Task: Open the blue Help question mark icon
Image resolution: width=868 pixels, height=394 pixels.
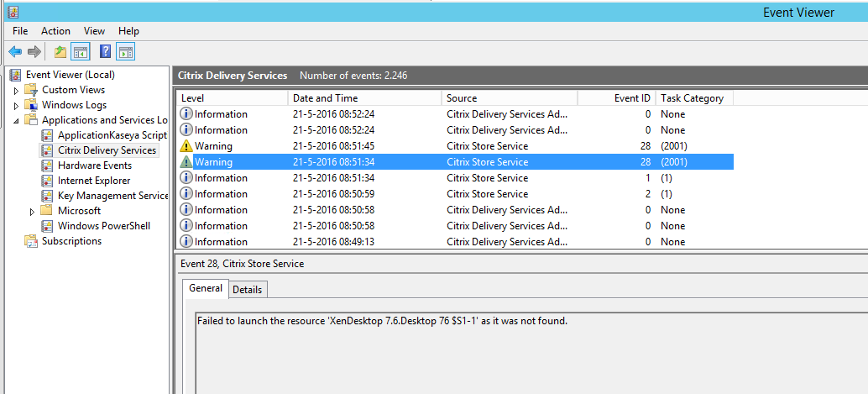Action: [x=105, y=52]
